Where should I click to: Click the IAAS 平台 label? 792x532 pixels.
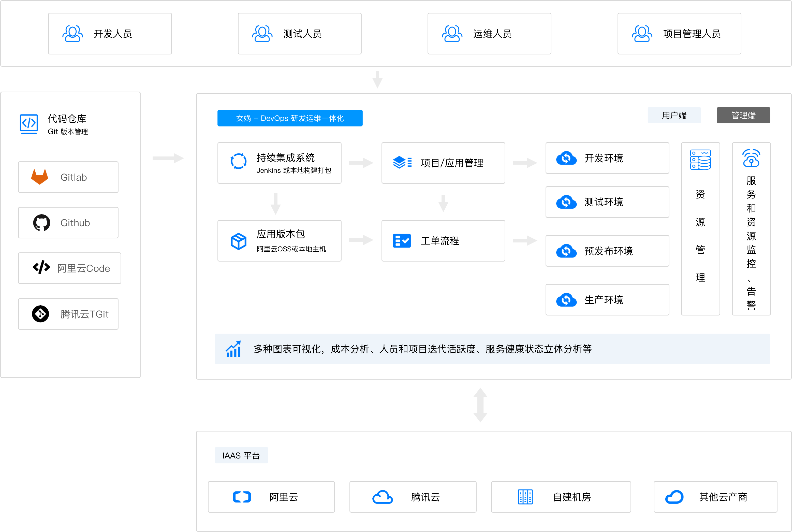[241, 455]
